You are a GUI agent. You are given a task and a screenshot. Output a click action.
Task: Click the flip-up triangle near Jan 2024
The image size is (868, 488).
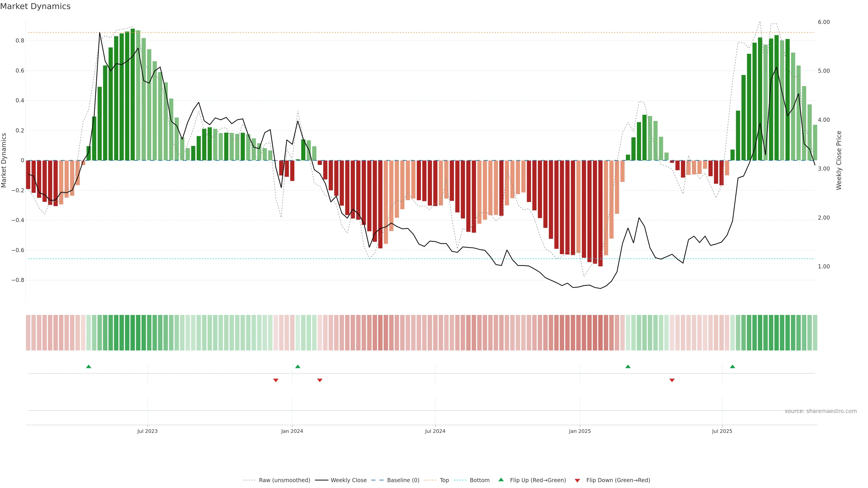(x=297, y=366)
